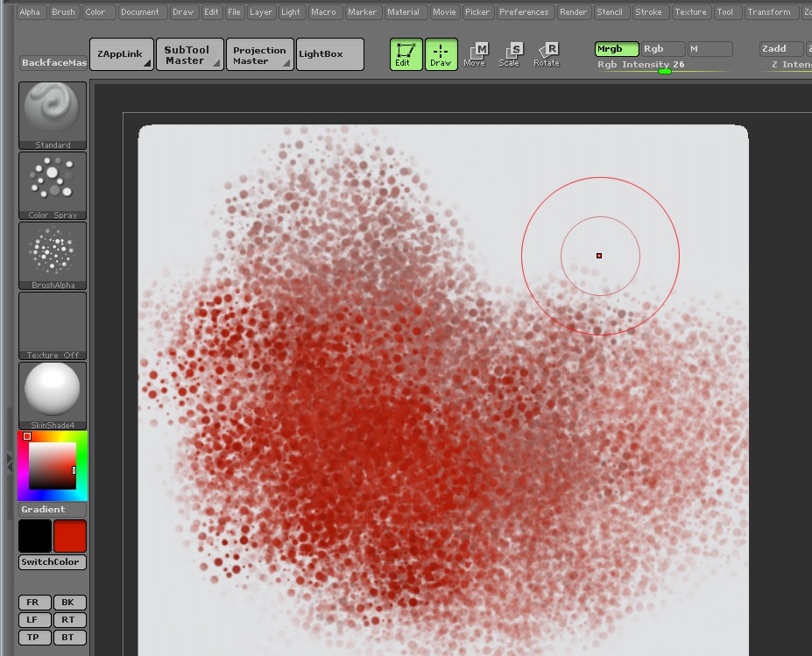Toggle Draw mode button
Screen dimensions: 812x656
(441, 54)
